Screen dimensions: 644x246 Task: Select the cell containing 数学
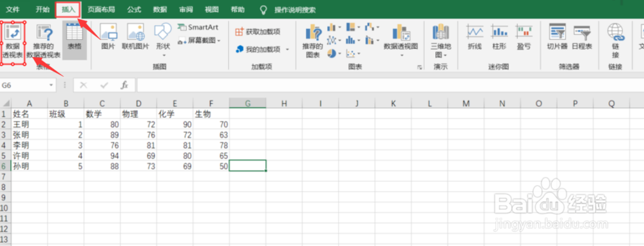102,114
